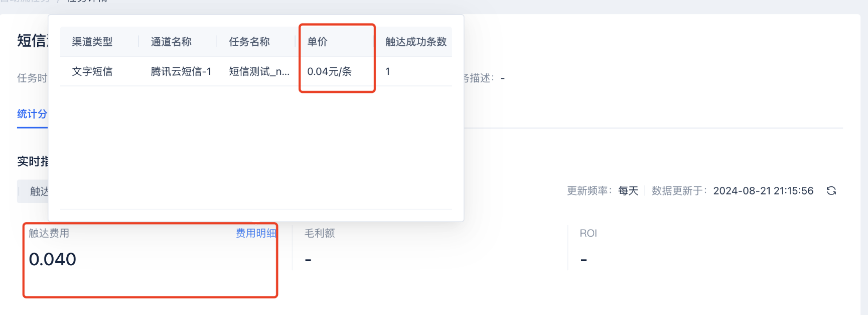Click the 触达费用 label

coord(49,233)
